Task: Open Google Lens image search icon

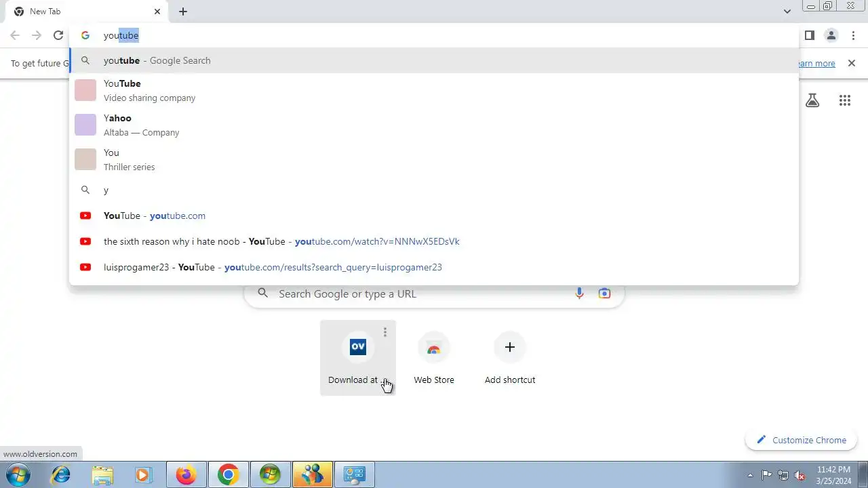Action: click(x=604, y=293)
